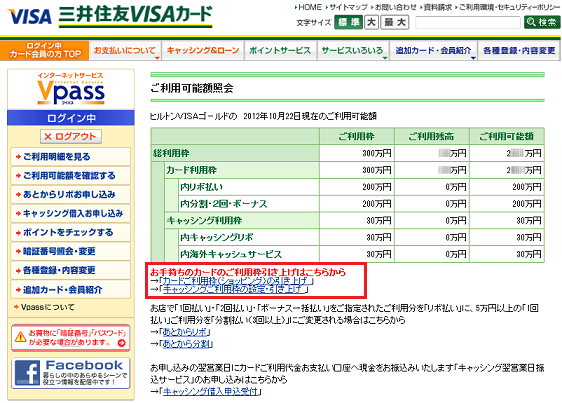Open the ポイントサービス tab
The image size is (562, 403).
(280, 51)
